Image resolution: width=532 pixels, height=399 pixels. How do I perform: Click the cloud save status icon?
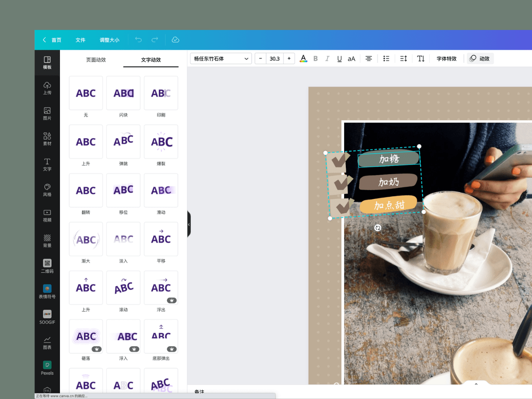pos(176,40)
